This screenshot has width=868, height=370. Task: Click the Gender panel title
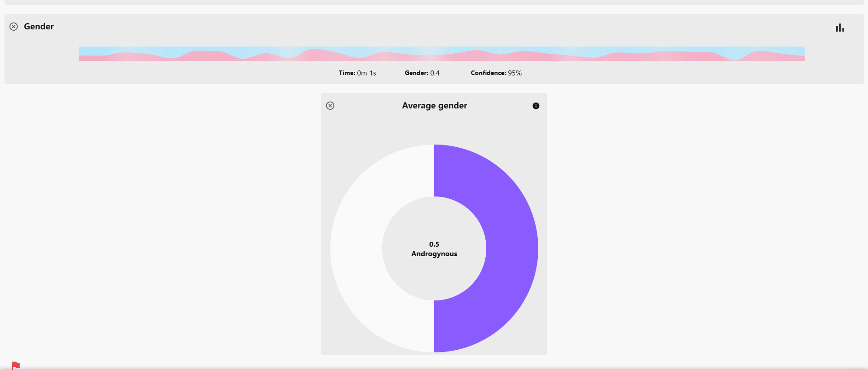point(39,27)
